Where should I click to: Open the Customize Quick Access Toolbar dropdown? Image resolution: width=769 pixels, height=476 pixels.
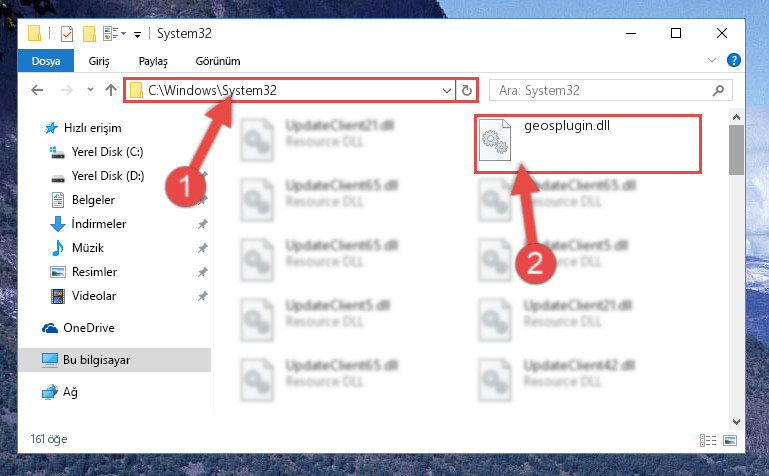point(138,34)
